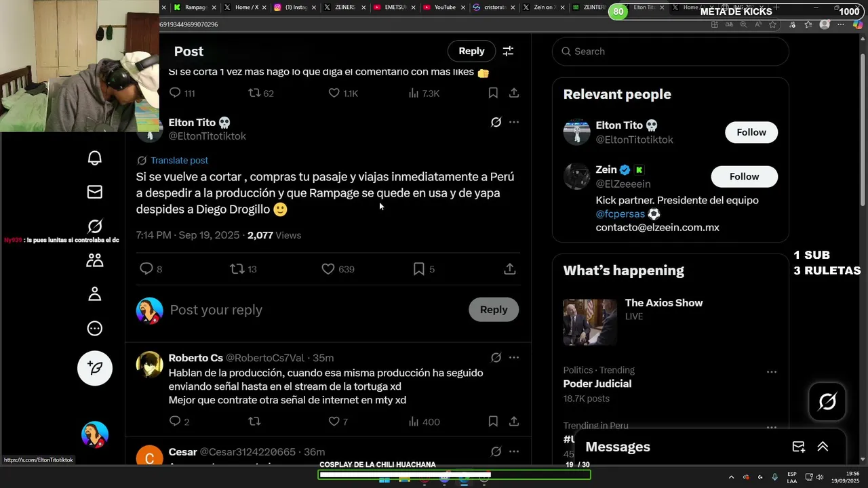Click Reply button in Post header
The width and height of the screenshot is (868, 488).
click(x=471, y=51)
